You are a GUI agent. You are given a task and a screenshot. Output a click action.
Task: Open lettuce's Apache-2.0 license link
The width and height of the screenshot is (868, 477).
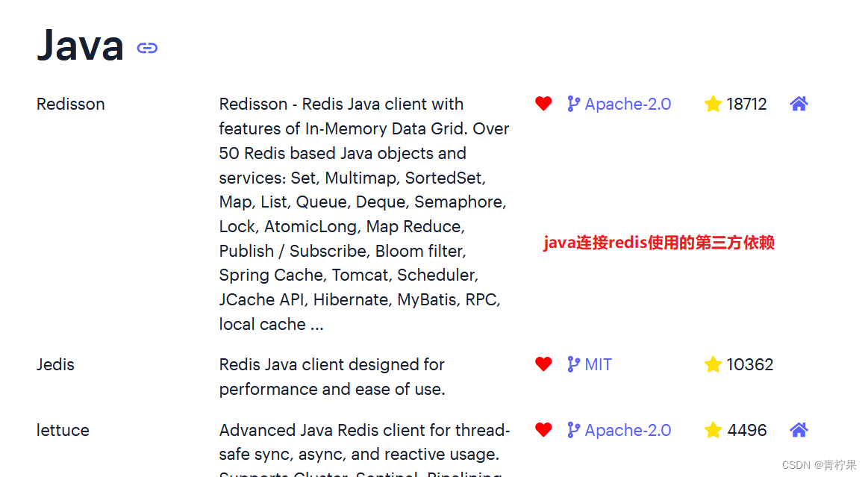[628, 431]
